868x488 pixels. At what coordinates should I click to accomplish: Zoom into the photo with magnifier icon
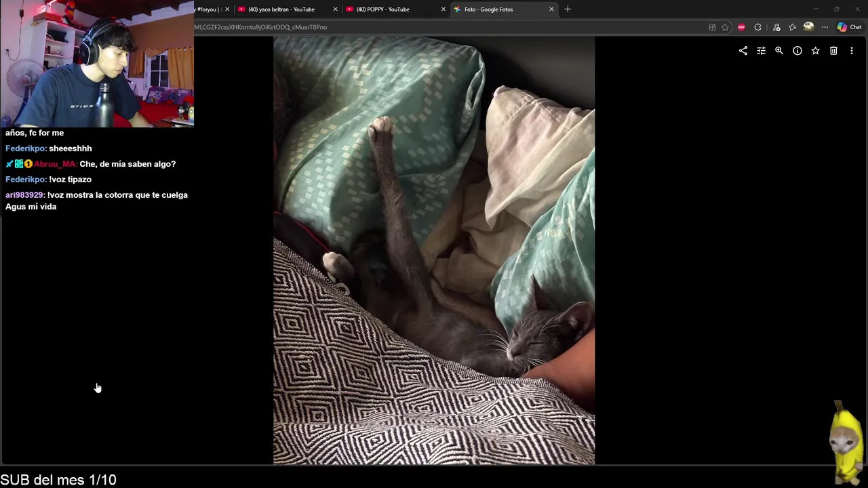(x=779, y=51)
